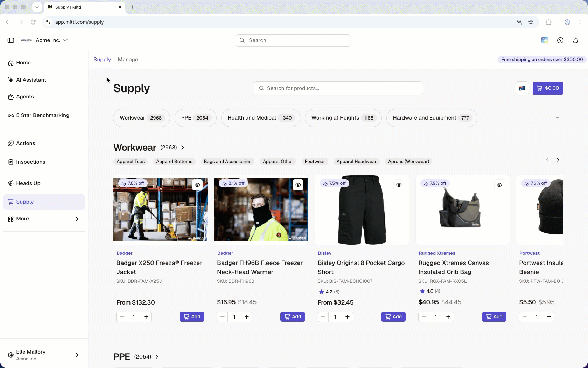Viewport: 588px width, 368px height.
Task: Open the Australian flag region selector
Action: (522, 88)
